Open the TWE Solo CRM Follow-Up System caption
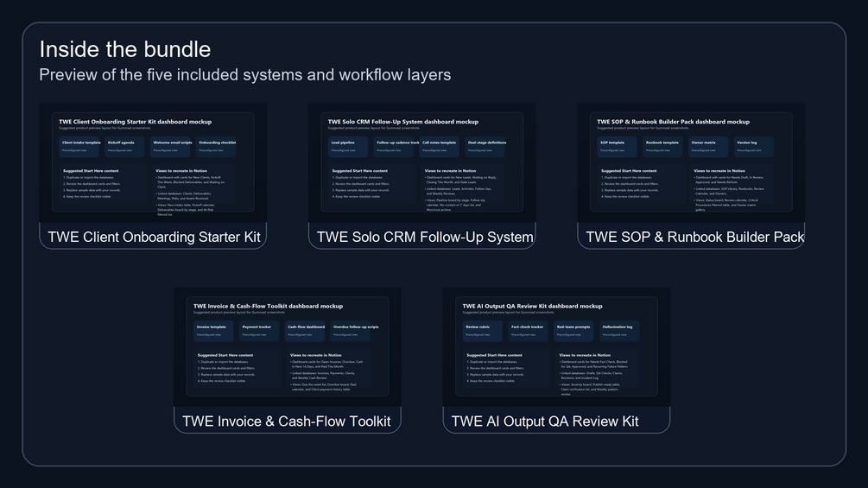This screenshot has width=868, height=488. point(425,237)
